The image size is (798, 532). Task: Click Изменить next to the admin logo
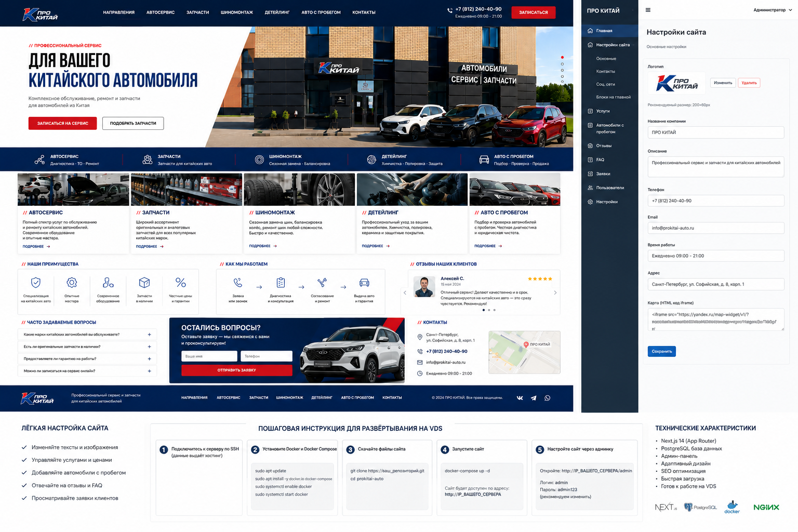tap(723, 83)
